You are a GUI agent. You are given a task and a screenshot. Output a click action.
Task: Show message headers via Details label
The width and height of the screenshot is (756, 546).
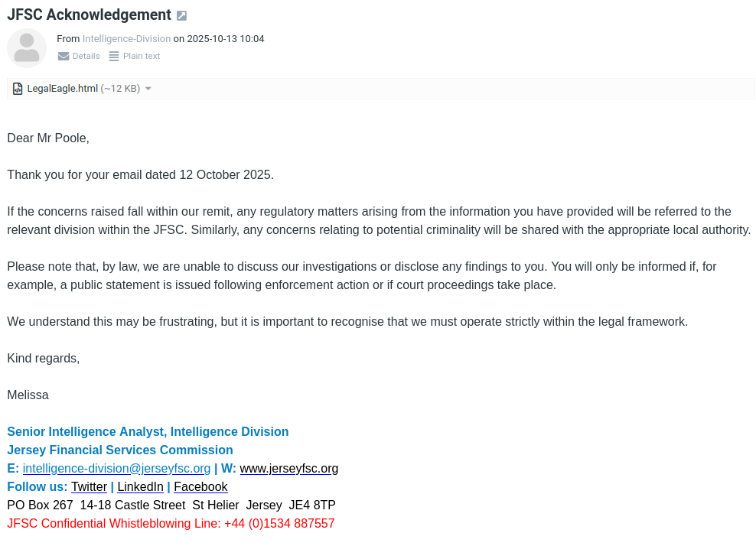tap(86, 56)
